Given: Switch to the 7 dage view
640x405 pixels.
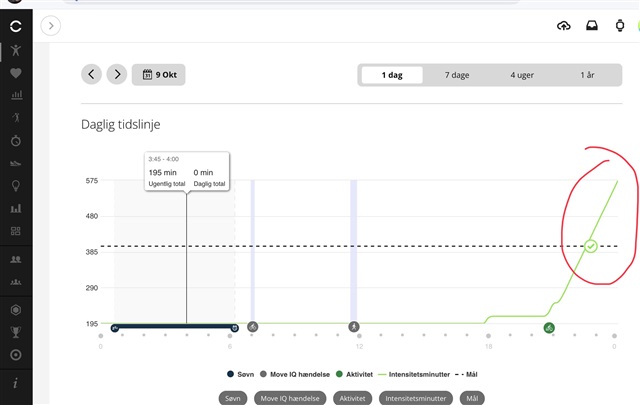Looking at the screenshot, I should 456,75.
